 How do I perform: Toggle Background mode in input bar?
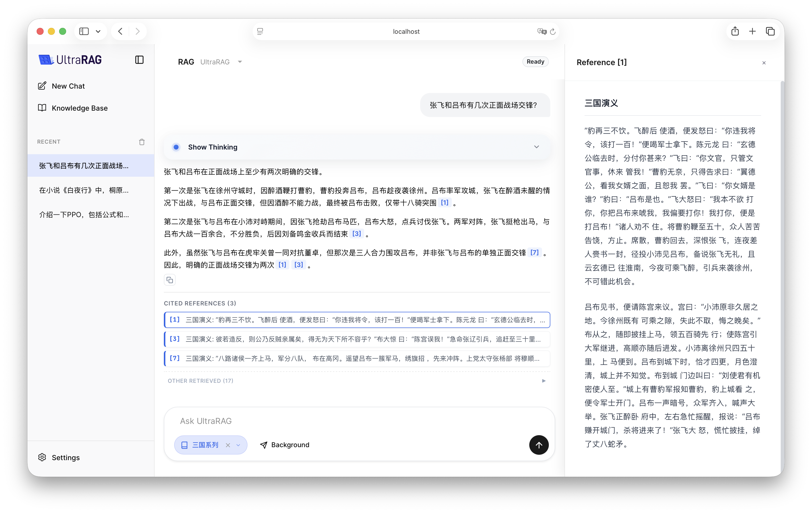click(285, 445)
